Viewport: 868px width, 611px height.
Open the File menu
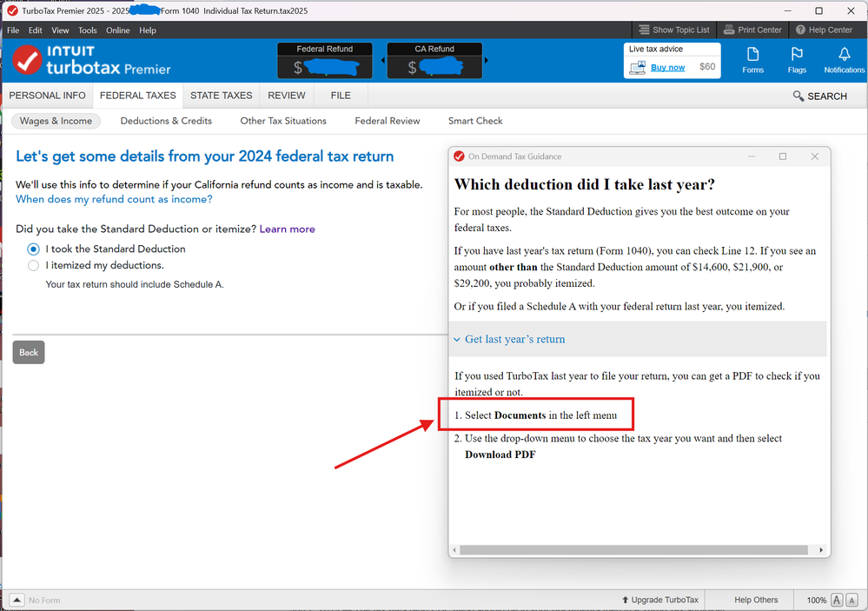coord(13,30)
